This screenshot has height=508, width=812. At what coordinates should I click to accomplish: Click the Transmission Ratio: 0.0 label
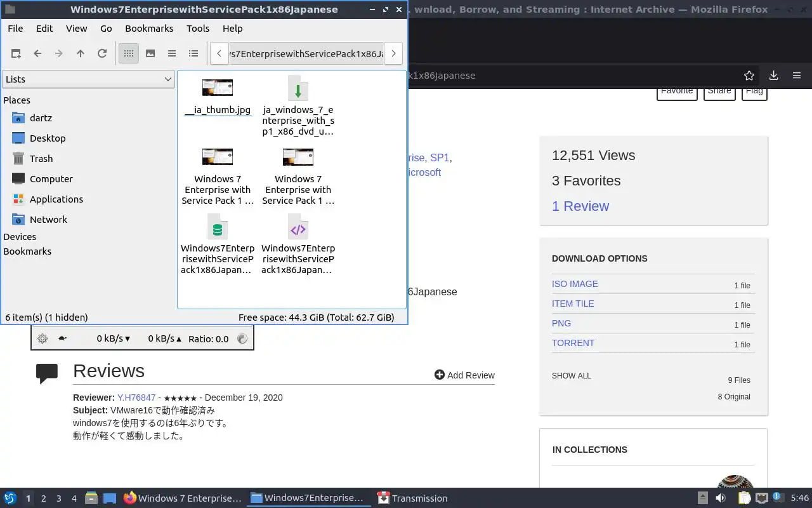[208, 338]
